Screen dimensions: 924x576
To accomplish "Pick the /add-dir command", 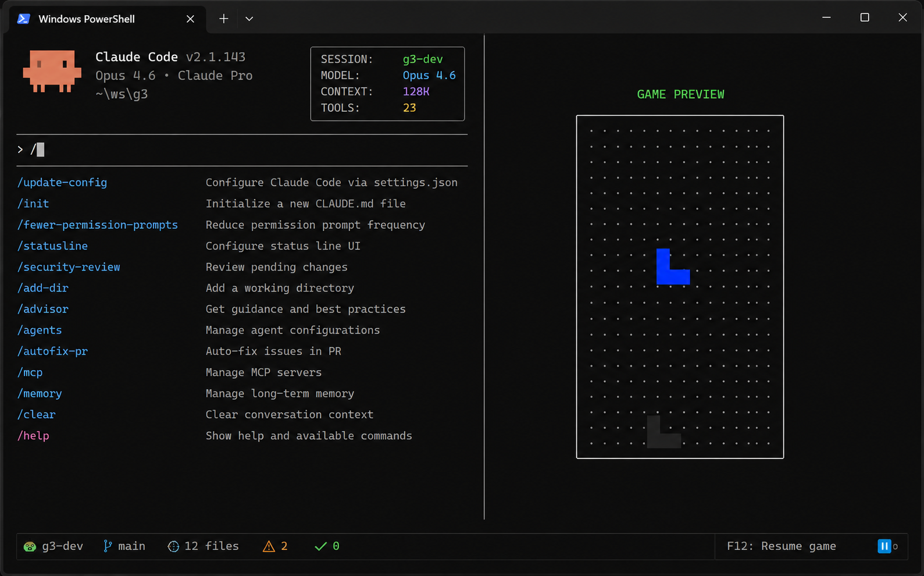I will click(x=42, y=288).
